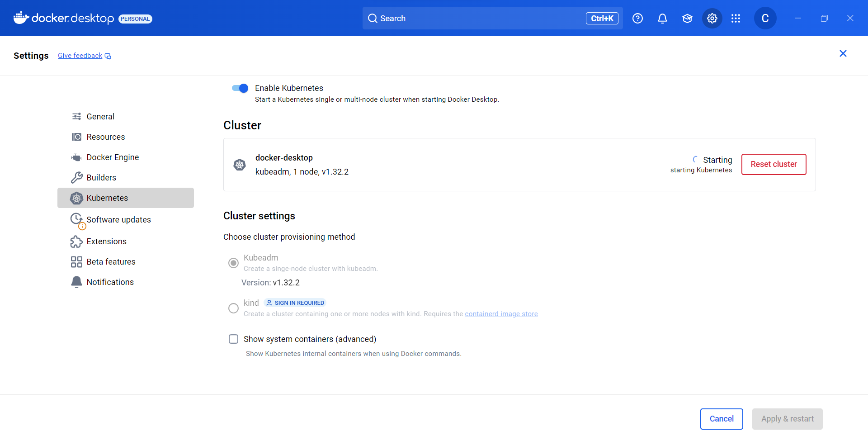Click the Notifications bell icon in sidebar

76,282
